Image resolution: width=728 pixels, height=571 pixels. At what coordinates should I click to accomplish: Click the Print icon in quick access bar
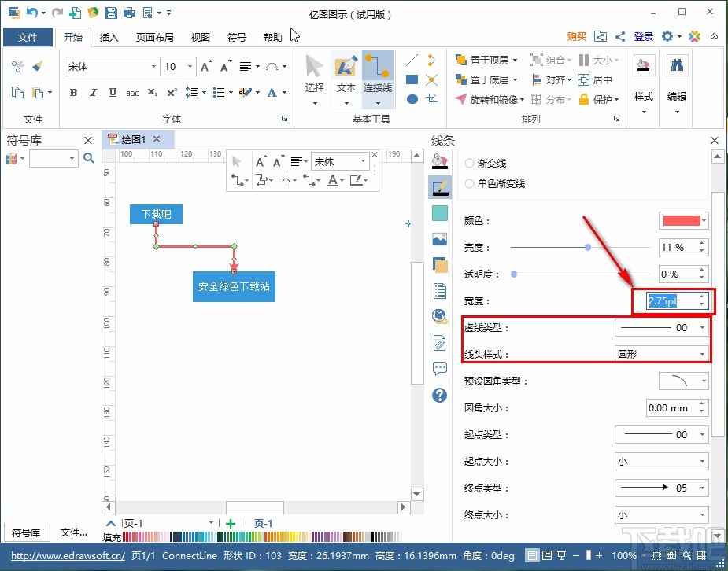coord(130,13)
